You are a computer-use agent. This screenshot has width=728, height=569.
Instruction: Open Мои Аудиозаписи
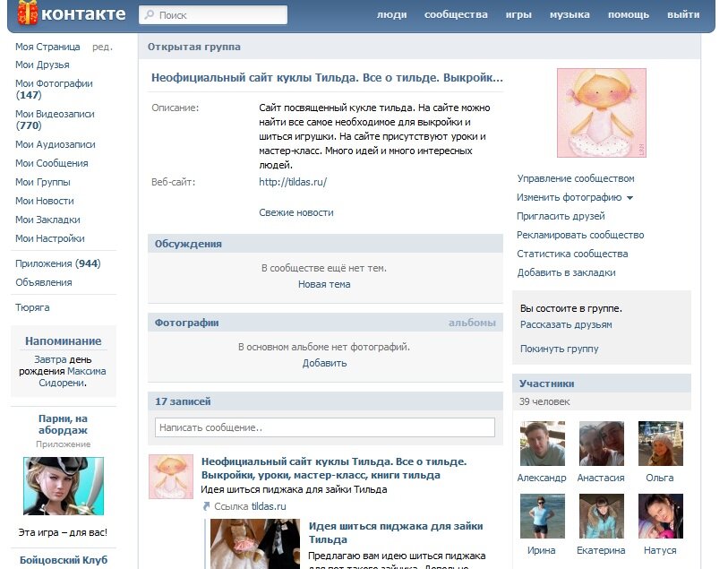56,144
